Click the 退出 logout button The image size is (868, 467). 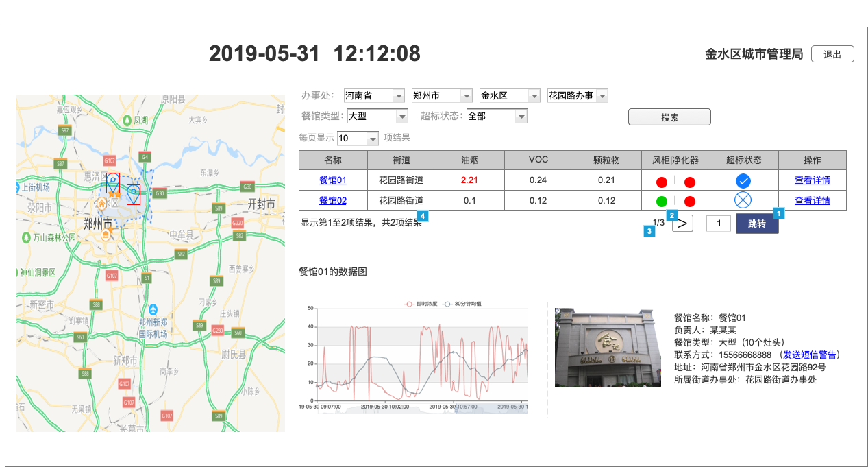click(x=832, y=54)
